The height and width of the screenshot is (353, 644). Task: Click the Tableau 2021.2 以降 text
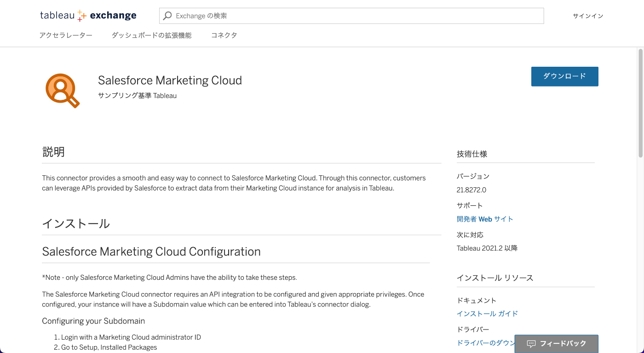(x=487, y=248)
